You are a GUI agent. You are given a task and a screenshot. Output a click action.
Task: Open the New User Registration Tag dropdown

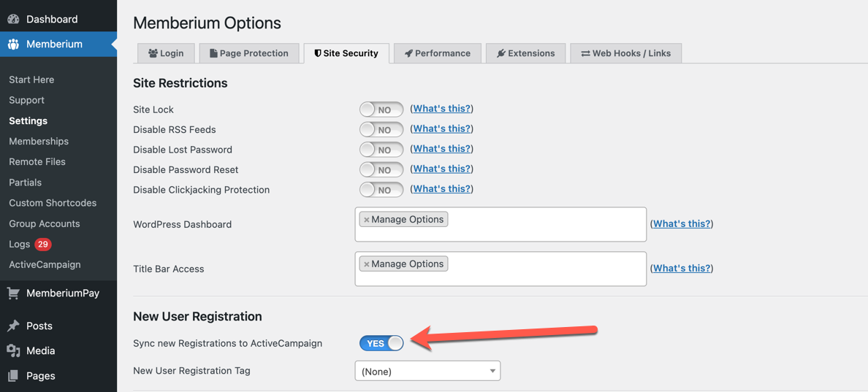pos(427,371)
